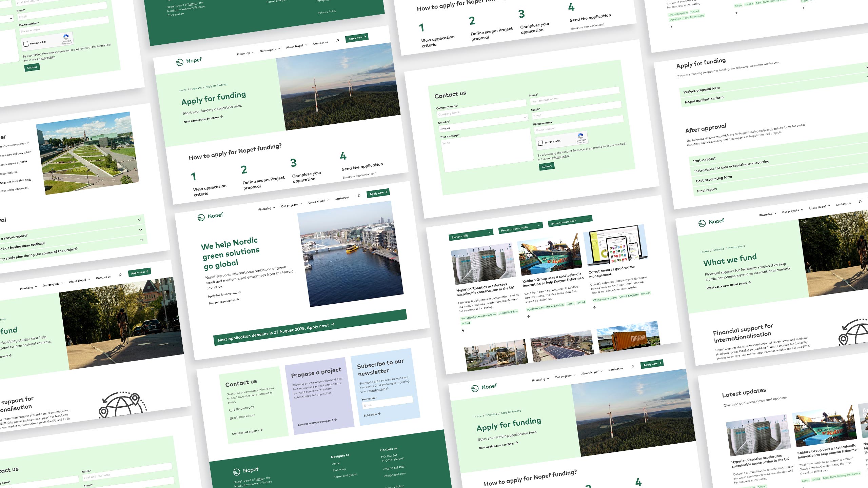Open the 'Home country (all)' filter dropdown
868x488 pixels.
click(x=570, y=221)
